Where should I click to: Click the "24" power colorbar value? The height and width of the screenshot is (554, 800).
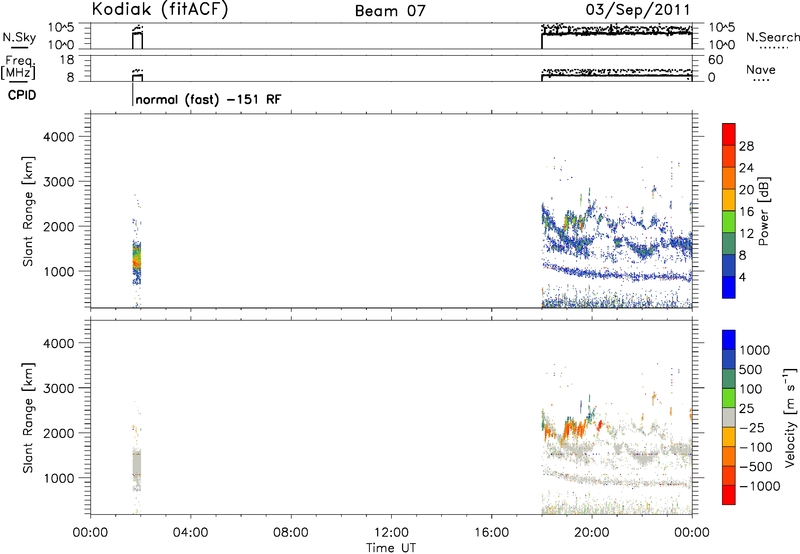(746, 168)
